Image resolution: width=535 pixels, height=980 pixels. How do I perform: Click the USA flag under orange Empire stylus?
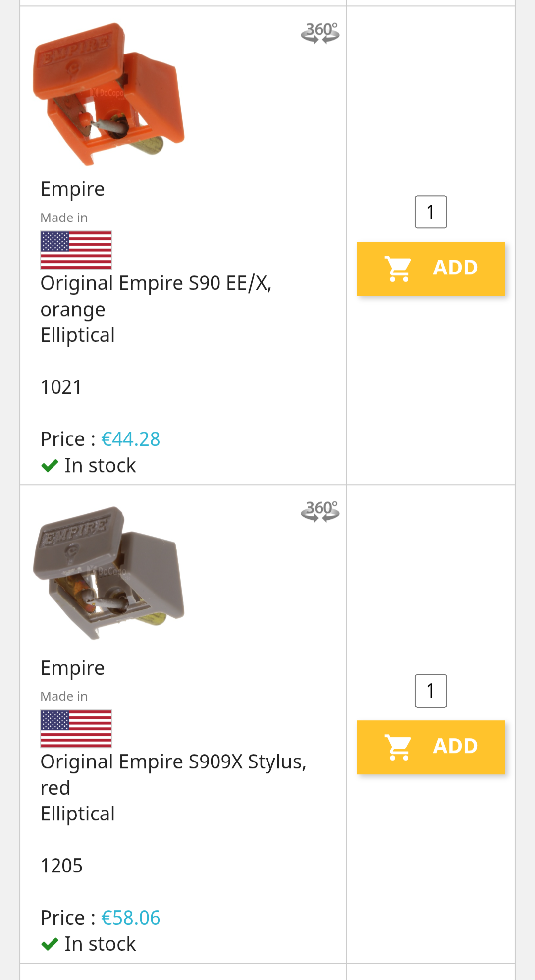76,250
